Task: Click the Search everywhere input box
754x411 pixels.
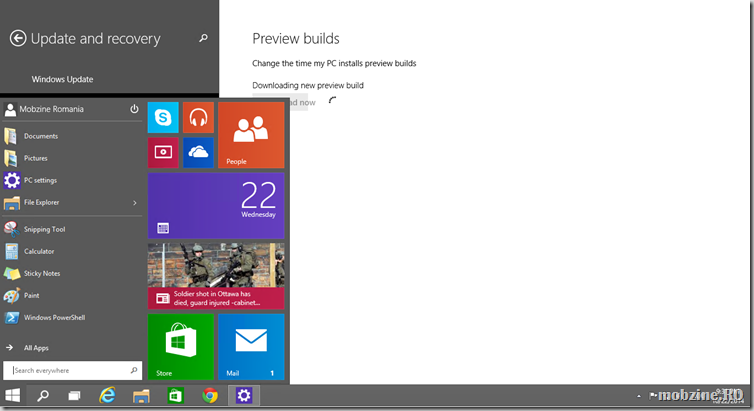Action: [72, 371]
